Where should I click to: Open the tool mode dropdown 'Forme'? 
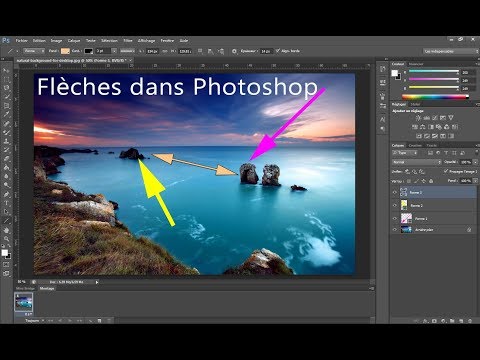(34, 51)
